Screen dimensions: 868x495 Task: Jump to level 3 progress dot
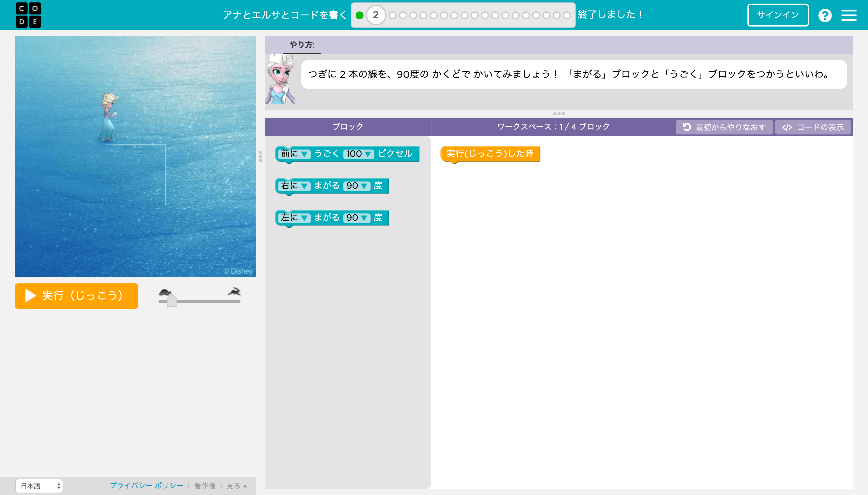pyautogui.click(x=392, y=15)
